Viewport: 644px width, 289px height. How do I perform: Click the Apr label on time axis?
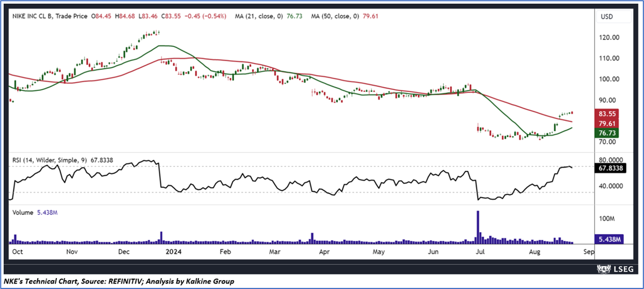(325, 251)
